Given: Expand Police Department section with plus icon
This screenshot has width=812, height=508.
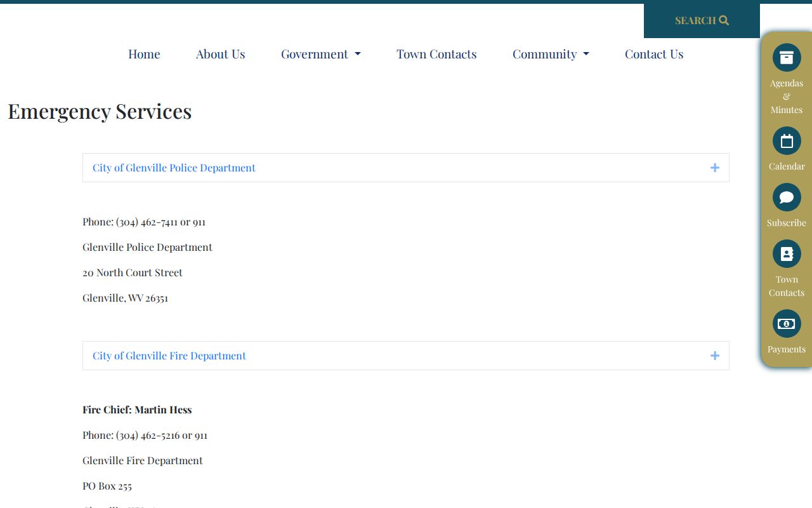Looking at the screenshot, I should (x=715, y=168).
